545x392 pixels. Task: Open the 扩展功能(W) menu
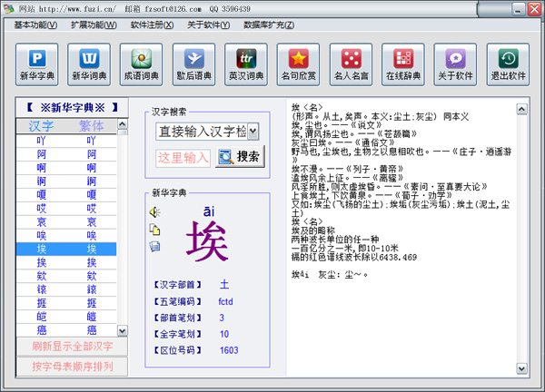pos(94,25)
